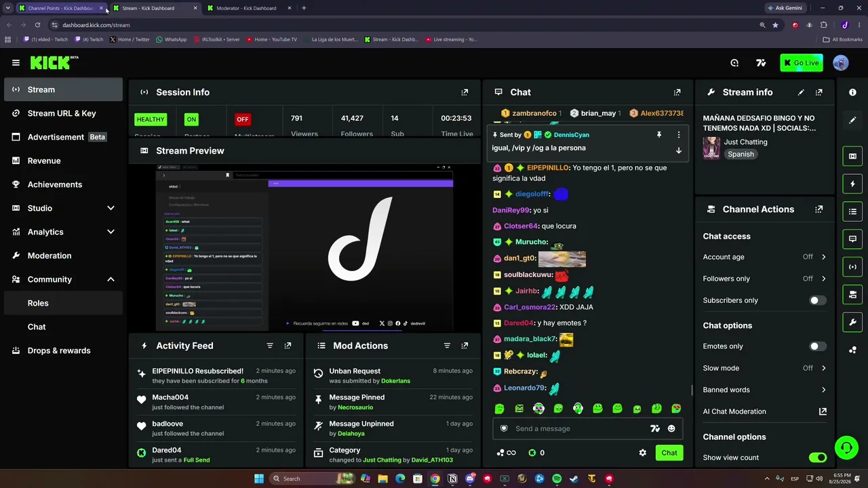The height and width of the screenshot is (488, 868).
Task: Open the Achievements page
Action: [x=63, y=184]
